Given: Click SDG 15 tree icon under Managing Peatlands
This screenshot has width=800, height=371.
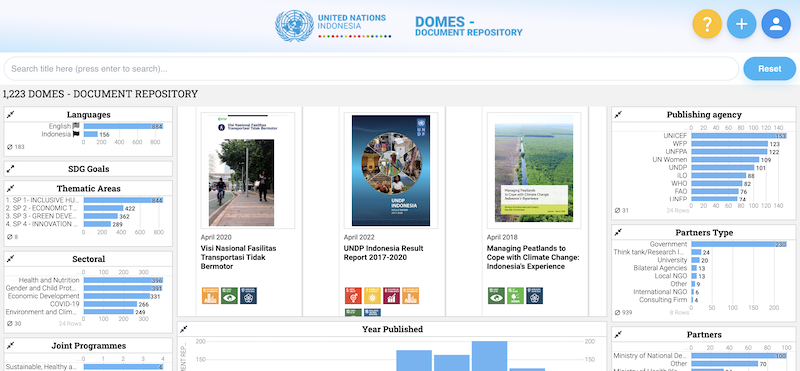Looking at the screenshot, I should [515, 295].
